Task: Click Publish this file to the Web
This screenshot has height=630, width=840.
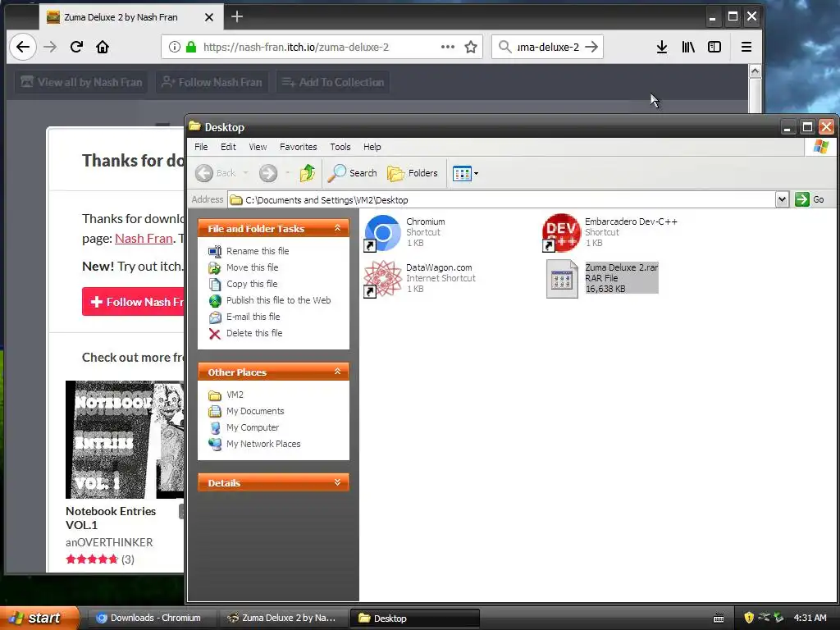Action: tap(279, 300)
